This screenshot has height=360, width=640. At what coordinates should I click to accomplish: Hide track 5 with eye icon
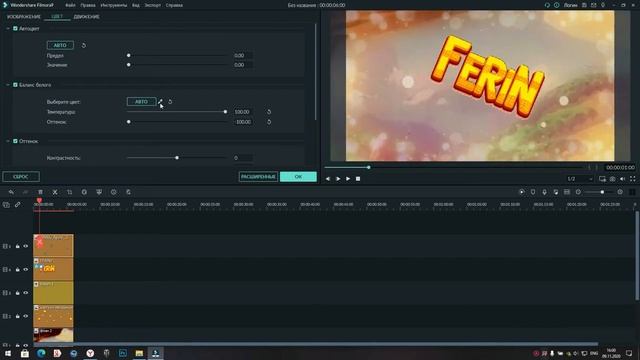point(26,246)
